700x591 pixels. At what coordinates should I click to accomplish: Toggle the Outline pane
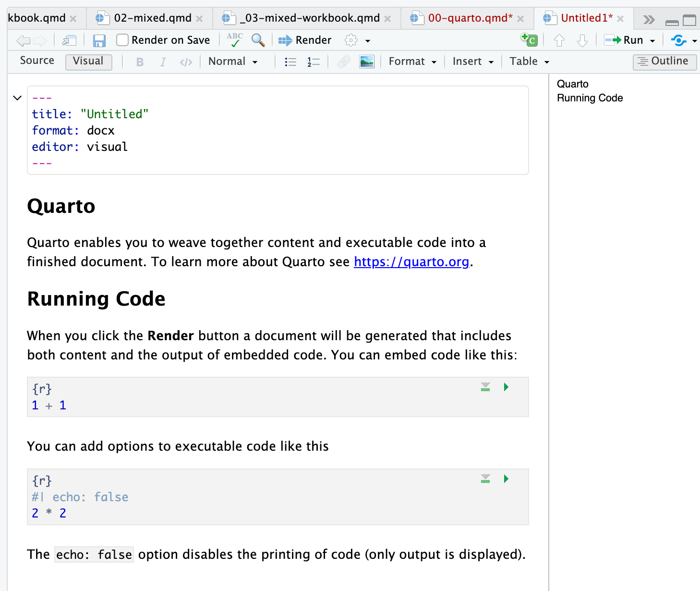point(664,62)
